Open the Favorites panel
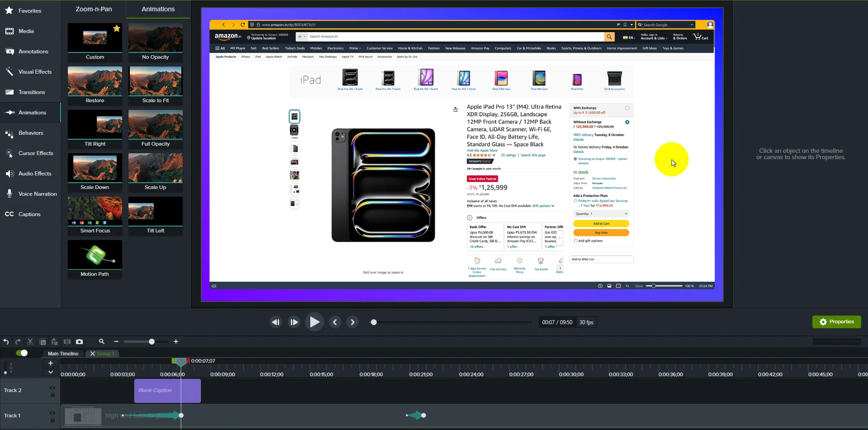 [x=30, y=10]
